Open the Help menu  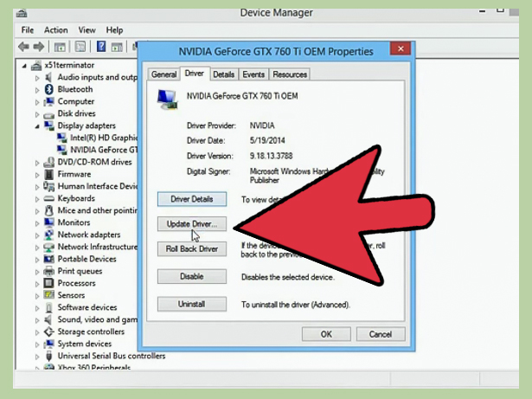pos(114,30)
